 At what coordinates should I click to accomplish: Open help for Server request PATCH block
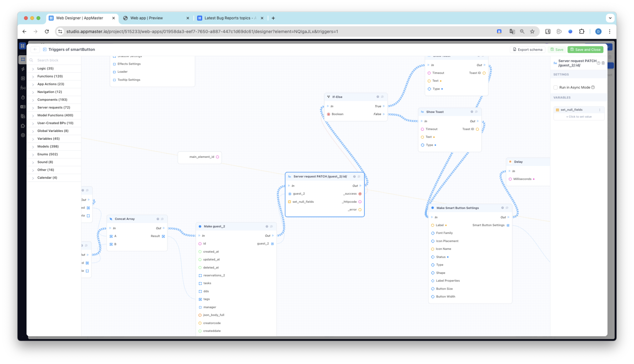click(598, 63)
